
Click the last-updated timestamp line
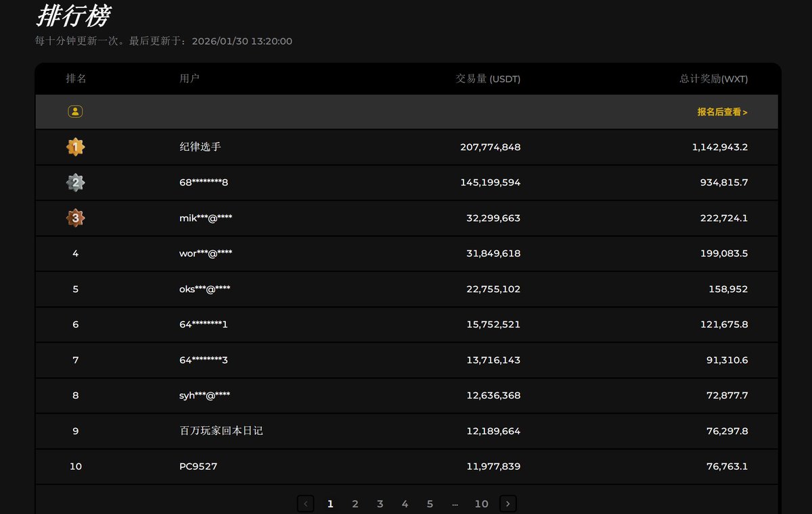point(164,41)
